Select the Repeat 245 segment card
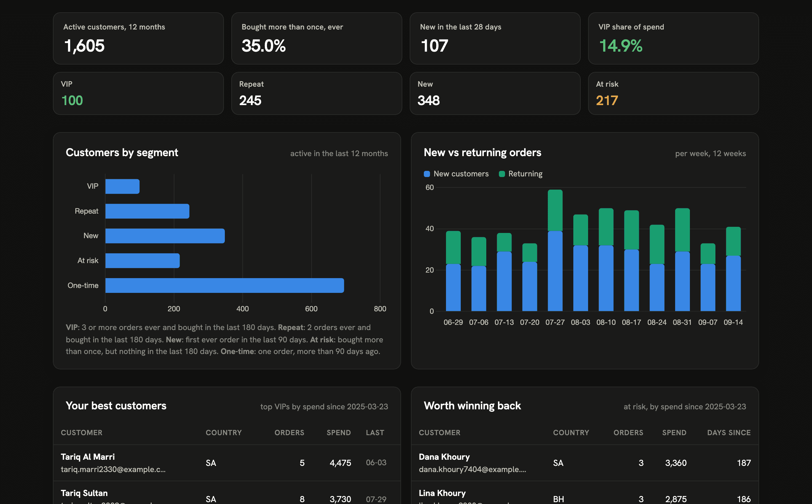Screen dimensions: 812x504 (316, 93)
